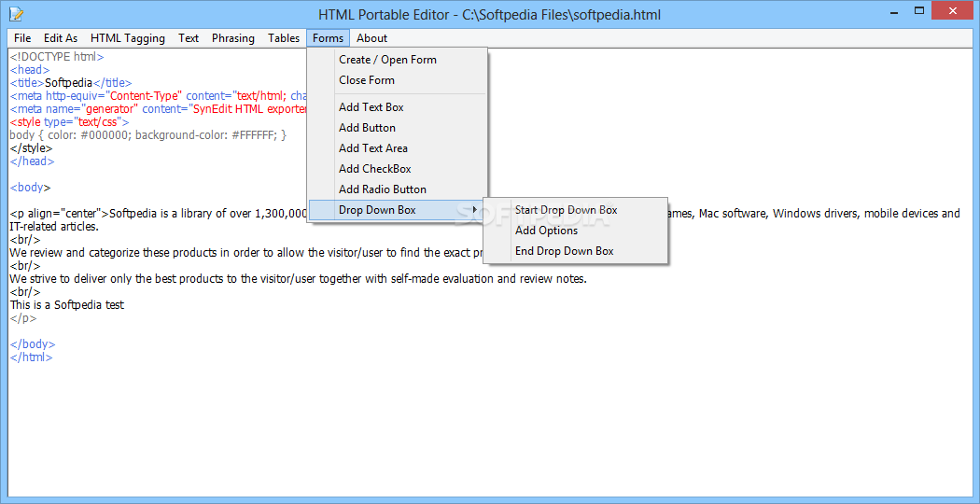Screen dimensions: 980x504
Task: Click the closing </style> tag
Action: 31,148
